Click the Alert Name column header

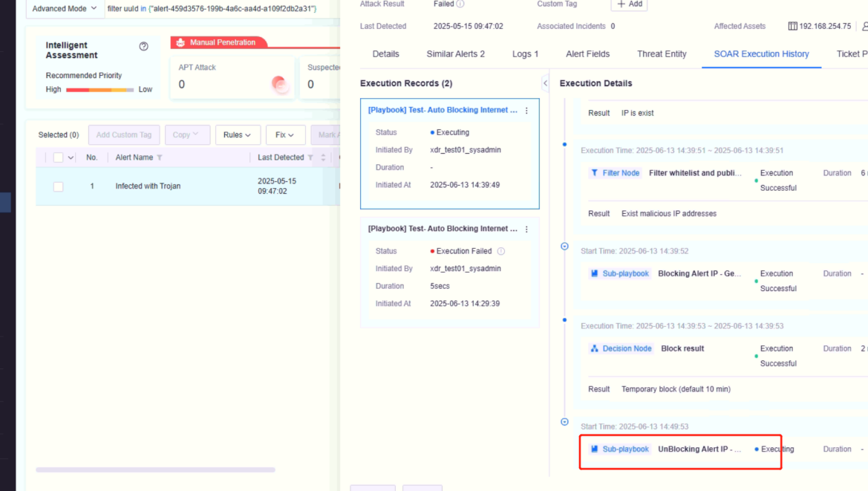click(134, 157)
